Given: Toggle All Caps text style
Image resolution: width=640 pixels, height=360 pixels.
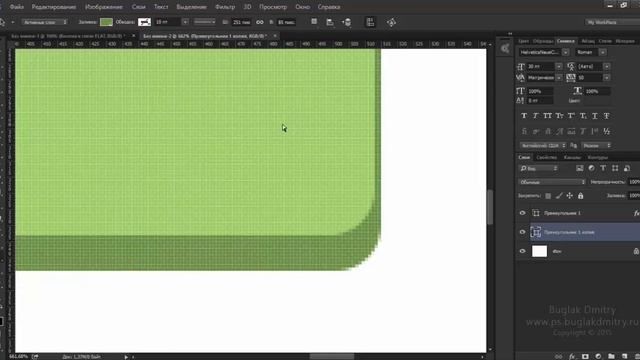Looking at the screenshot, I should pos(547,116).
